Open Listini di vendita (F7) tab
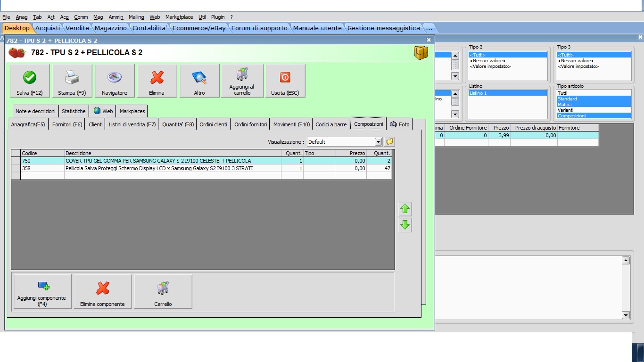The width and height of the screenshot is (644, 362). pos(132,124)
